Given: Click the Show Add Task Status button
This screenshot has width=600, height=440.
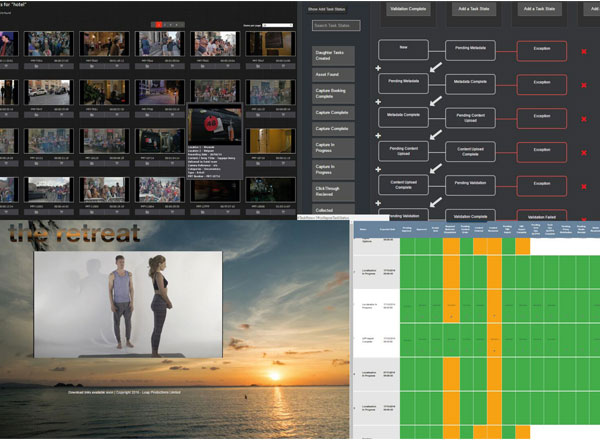Looking at the screenshot, I should click(x=326, y=9).
